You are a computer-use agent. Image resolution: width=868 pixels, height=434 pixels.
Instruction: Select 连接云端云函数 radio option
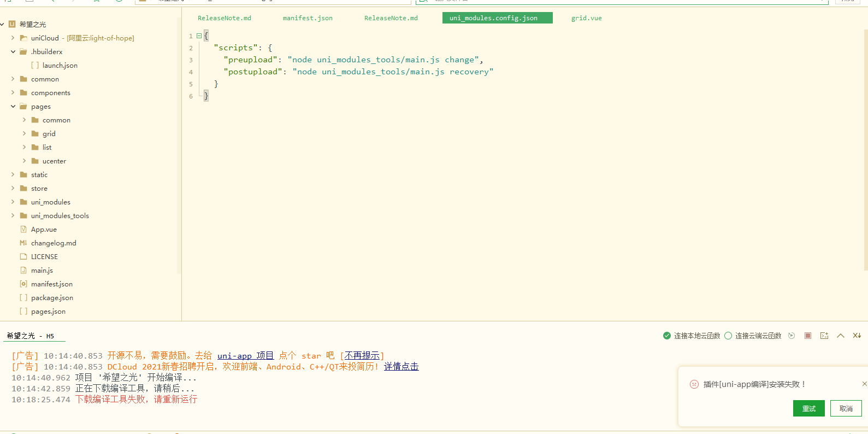coord(728,336)
